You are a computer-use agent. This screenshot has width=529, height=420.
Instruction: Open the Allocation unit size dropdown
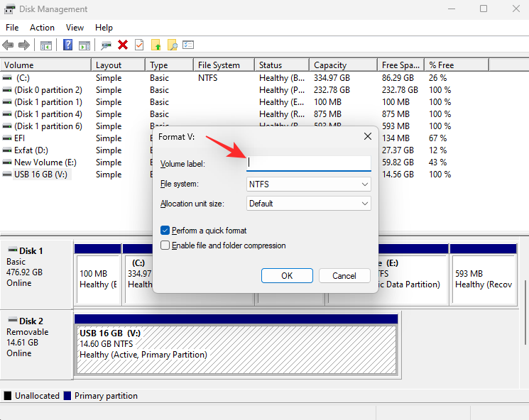pos(309,204)
